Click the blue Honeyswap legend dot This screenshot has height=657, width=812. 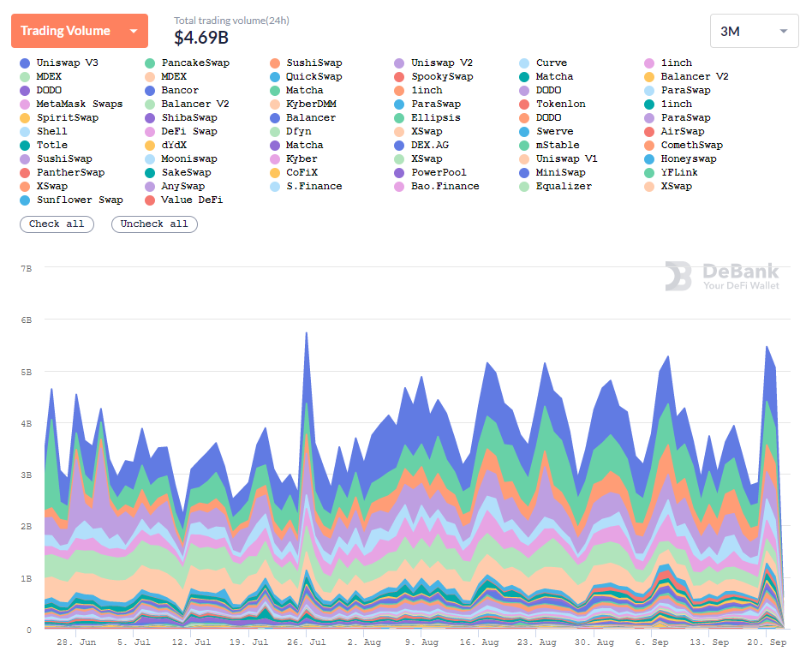649,159
